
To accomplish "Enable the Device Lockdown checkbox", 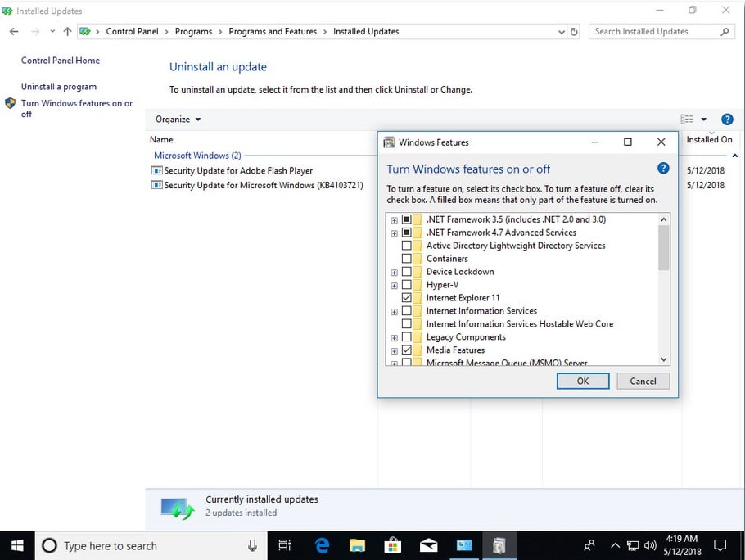I will click(407, 272).
